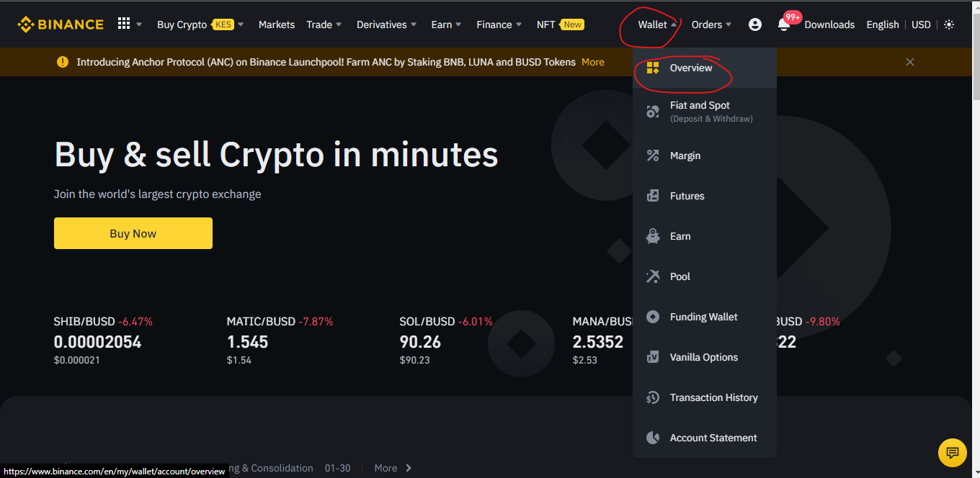The image size is (980, 478).
Task: Click the chevron arrow next to More
Action: (409, 468)
